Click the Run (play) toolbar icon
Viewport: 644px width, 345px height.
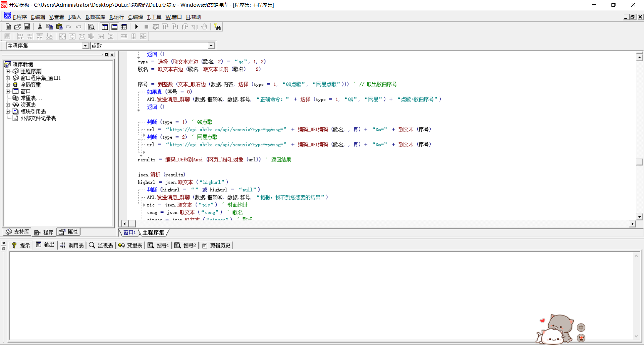pyautogui.click(x=137, y=27)
